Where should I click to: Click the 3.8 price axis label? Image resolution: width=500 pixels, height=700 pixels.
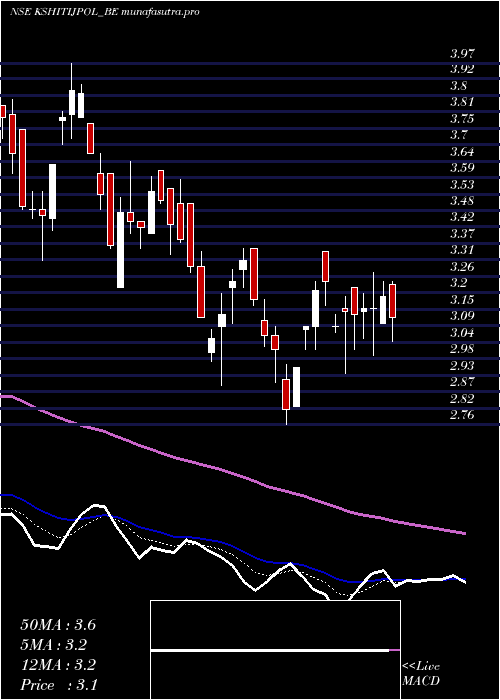458,86
